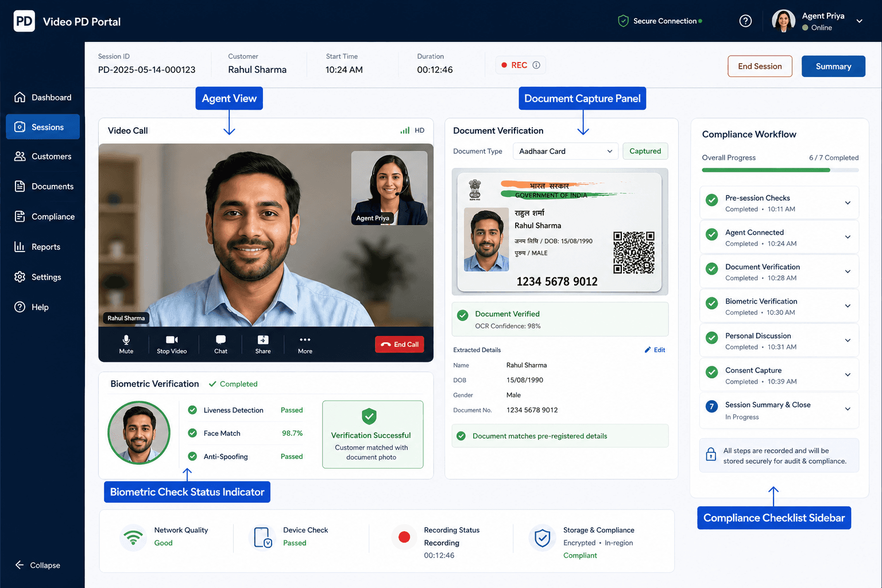Click the REC info icon
The image size is (882, 588).
coord(536,65)
